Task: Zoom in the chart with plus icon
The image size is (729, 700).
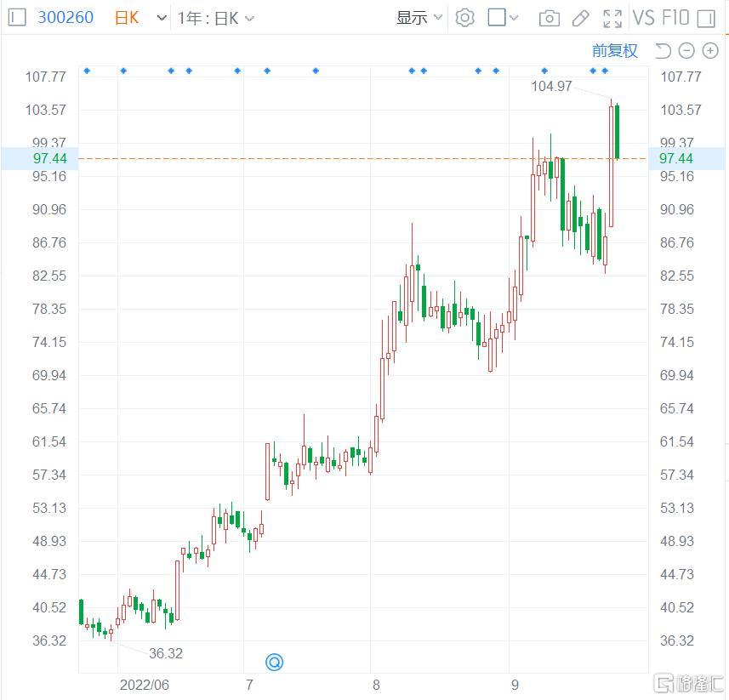Action: coord(710,50)
